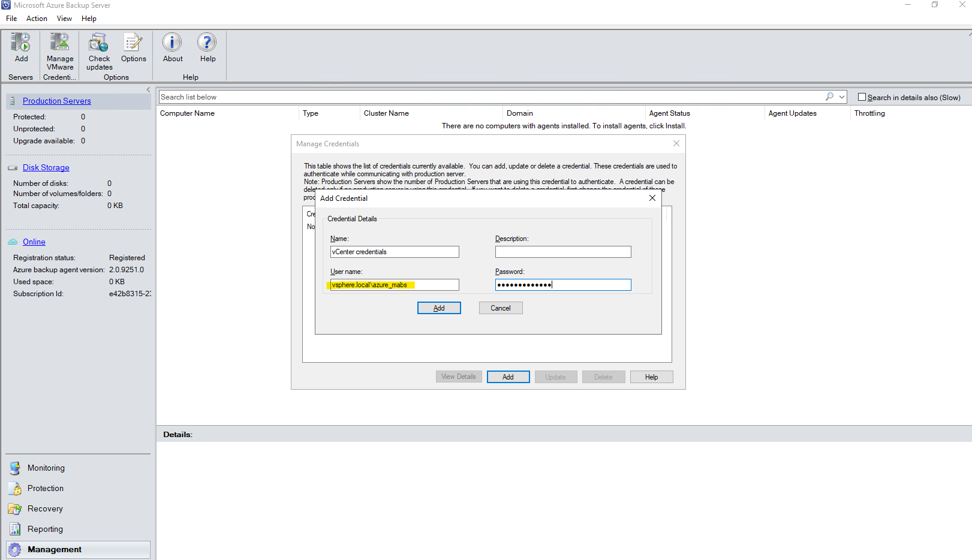Click the Delete button in Manage Credentials
Image resolution: width=972 pixels, height=560 pixels.
coord(604,377)
